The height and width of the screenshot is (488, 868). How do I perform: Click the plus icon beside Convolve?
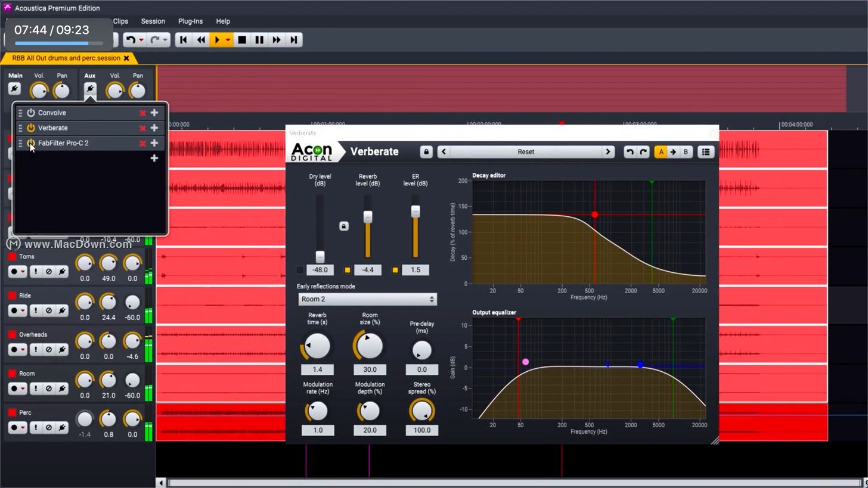click(x=154, y=113)
